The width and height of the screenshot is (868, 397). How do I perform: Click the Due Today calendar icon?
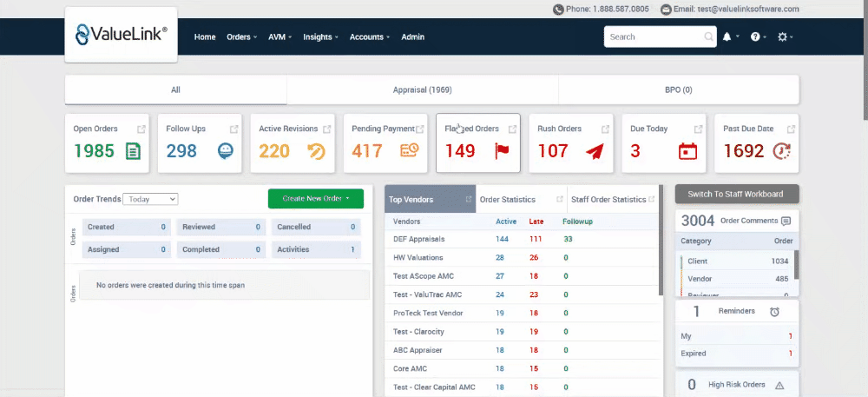pyautogui.click(x=687, y=151)
